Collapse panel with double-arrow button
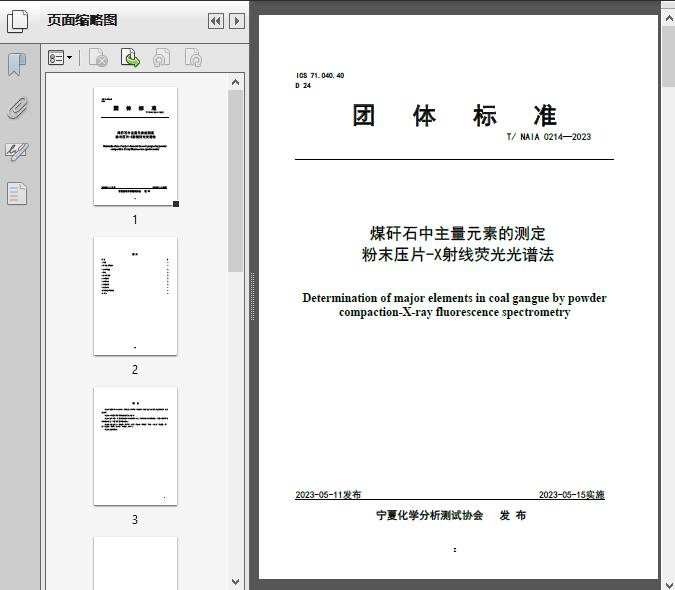 tap(216, 21)
